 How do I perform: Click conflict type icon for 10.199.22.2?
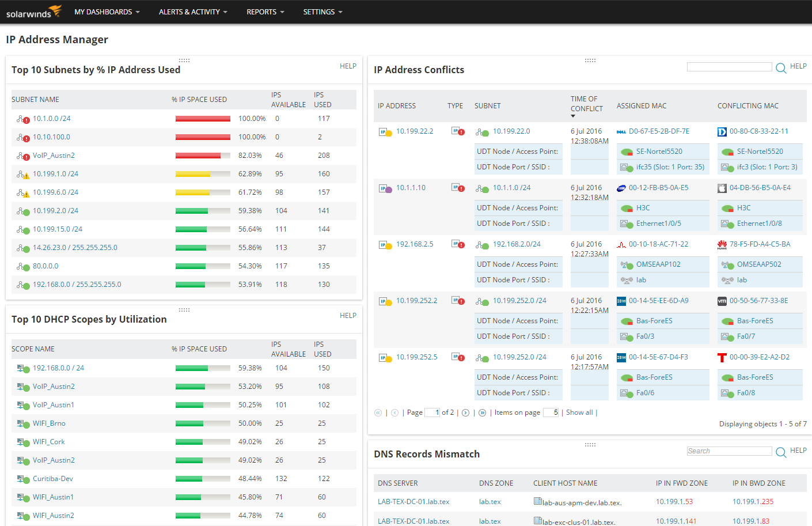458,131
